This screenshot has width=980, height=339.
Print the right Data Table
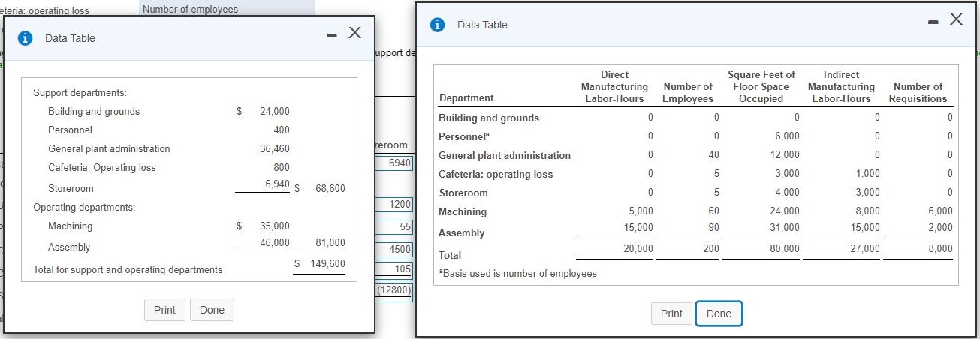point(671,313)
